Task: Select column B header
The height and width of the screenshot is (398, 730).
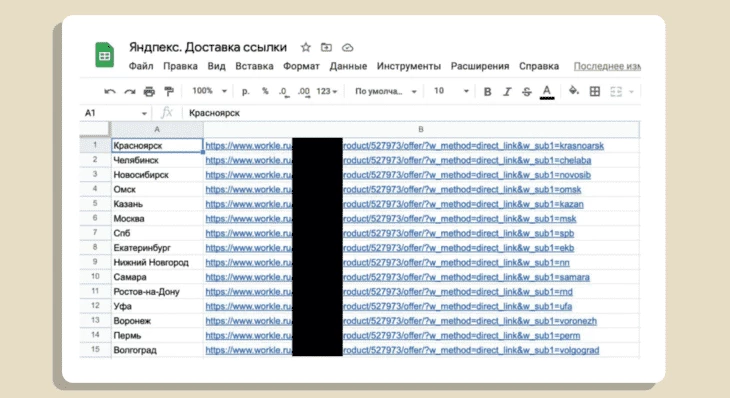Action: [421, 129]
